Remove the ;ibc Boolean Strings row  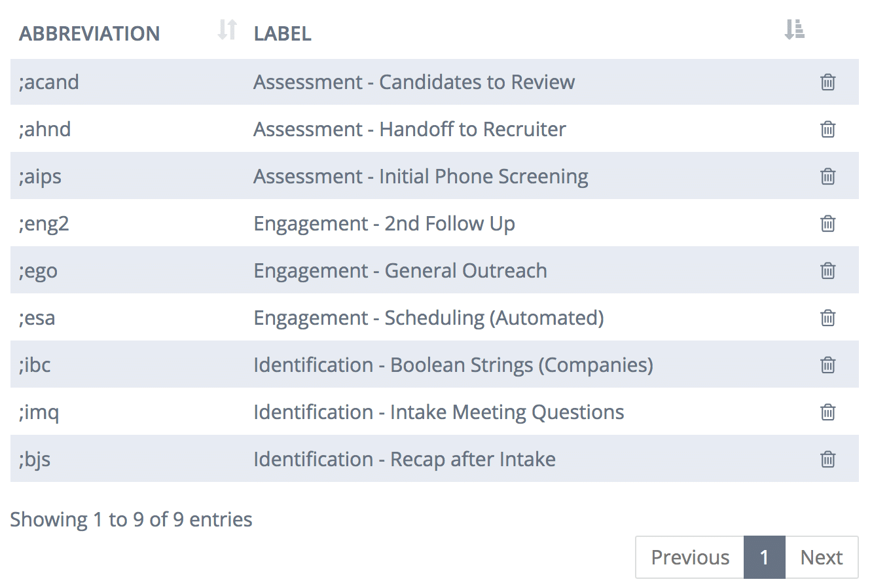coord(827,365)
